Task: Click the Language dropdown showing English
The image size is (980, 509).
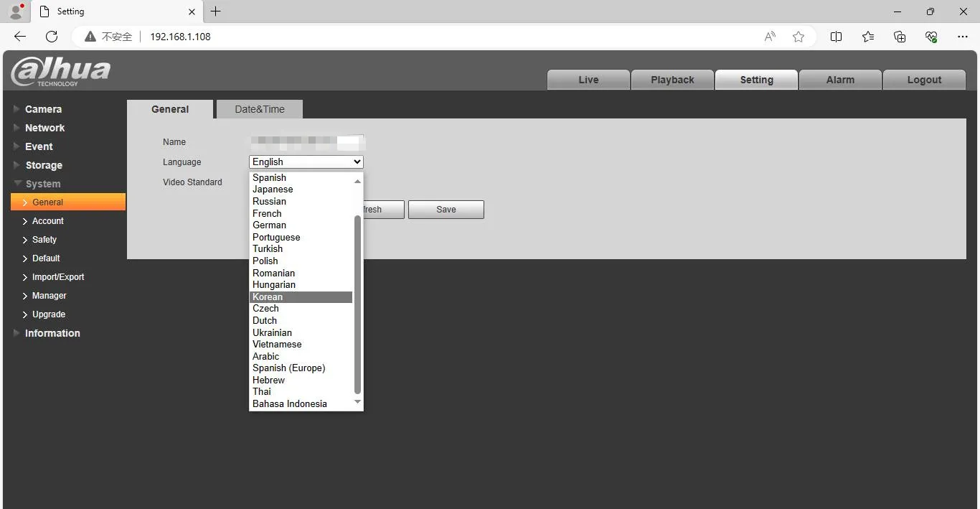Action: click(x=306, y=162)
